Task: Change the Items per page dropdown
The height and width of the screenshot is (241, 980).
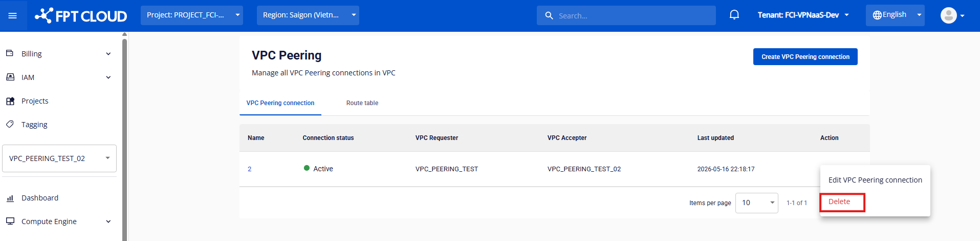Action: [756, 203]
